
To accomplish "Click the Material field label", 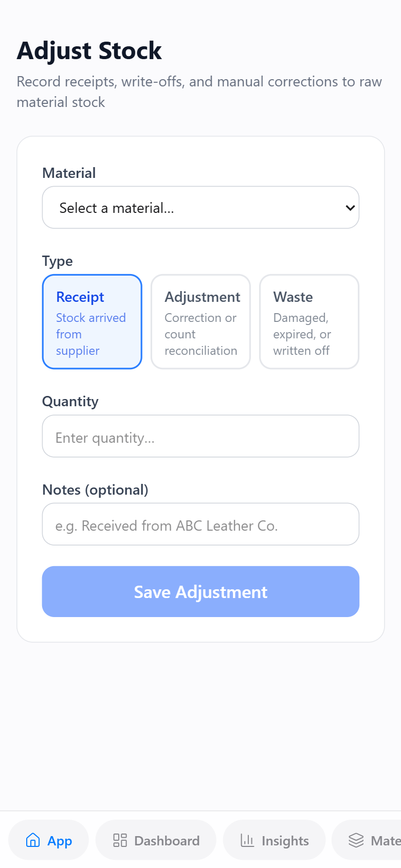I will coord(69,173).
